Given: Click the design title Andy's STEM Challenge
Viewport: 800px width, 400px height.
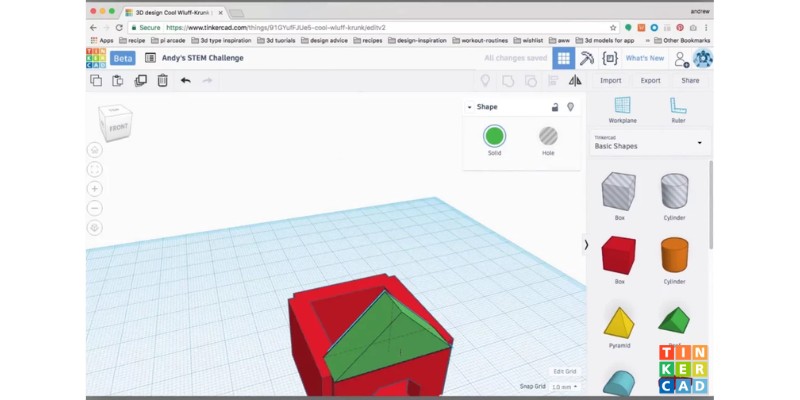Looking at the screenshot, I should [x=203, y=58].
